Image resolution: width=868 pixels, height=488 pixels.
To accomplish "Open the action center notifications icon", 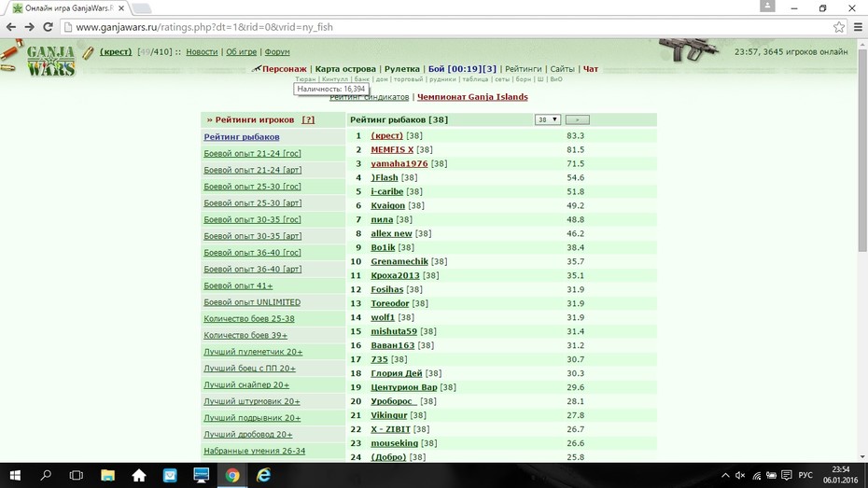I will [786, 475].
